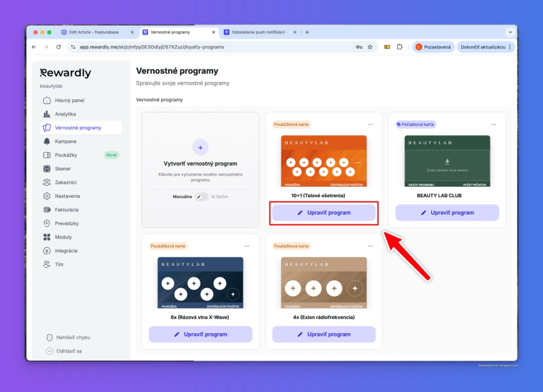This screenshot has height=392, width=543.
Task: Open options menu for 6x Rázová vlna card
Action: point(247,246)
